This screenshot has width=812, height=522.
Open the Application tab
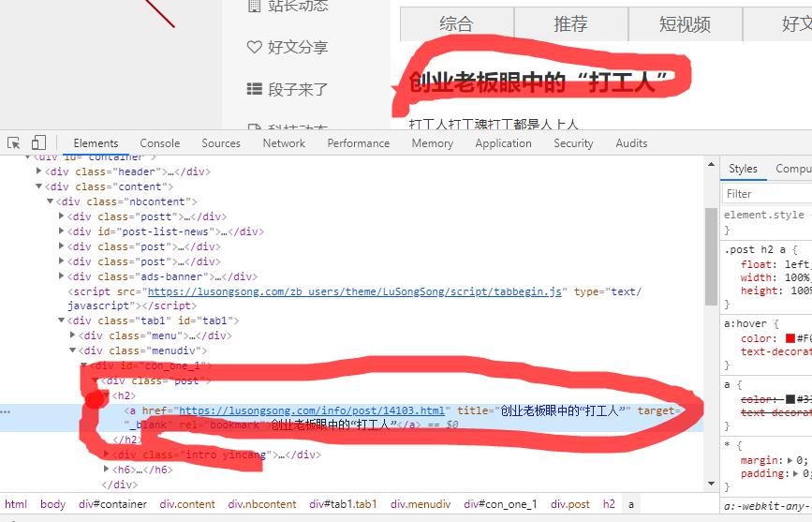pos(503,143)
